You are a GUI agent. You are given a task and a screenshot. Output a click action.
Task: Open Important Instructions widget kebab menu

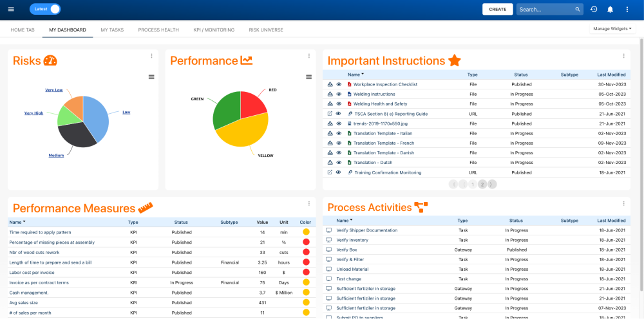click(x=623, y=56)
